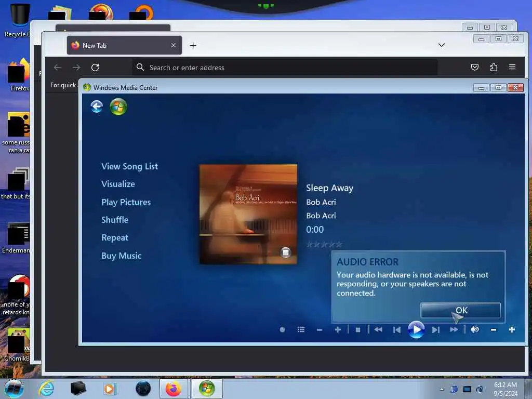The height and width of the screenshot is (399, 532).
Task: Open the Enderman desktop icon
Action: click(17, 237)
